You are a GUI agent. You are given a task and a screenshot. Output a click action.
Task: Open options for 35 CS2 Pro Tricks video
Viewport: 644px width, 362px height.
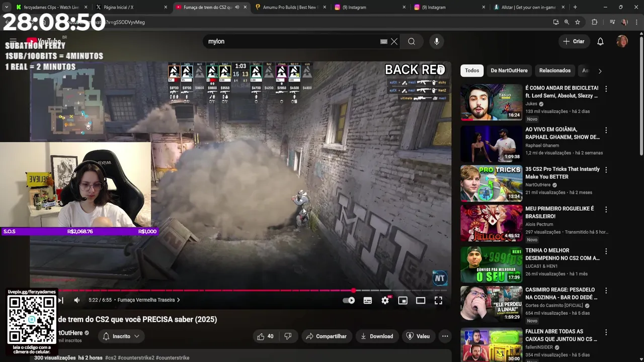point(606,170)
